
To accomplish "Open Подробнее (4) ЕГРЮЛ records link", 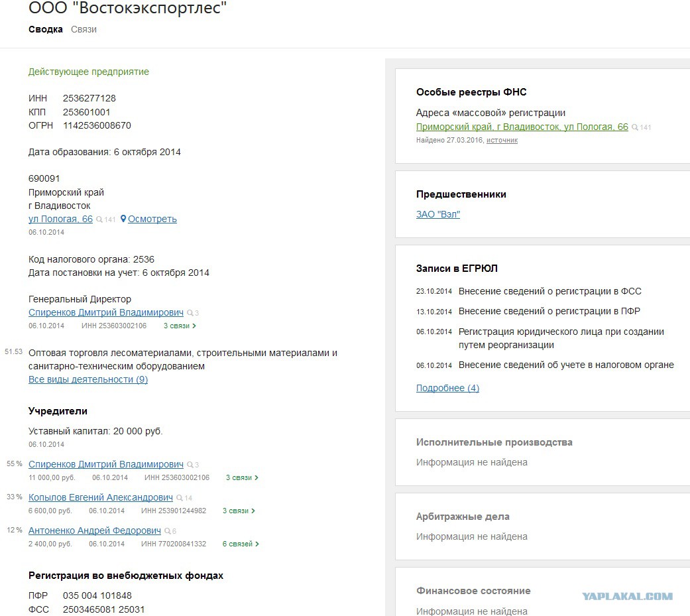I will (447, 388).
